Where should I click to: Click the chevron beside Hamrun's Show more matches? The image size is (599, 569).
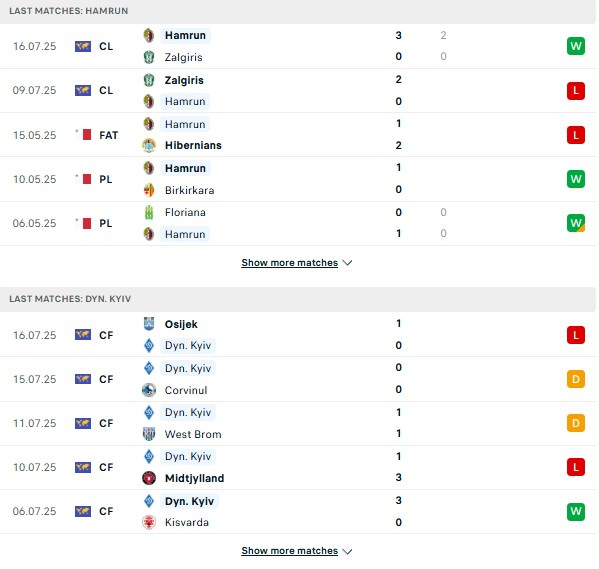pos(347,263)
